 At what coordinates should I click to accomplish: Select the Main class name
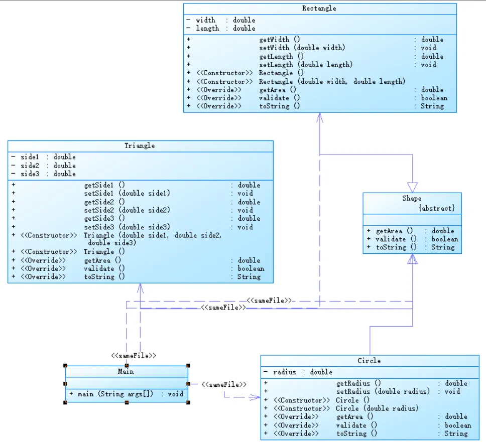pos(126,371)
